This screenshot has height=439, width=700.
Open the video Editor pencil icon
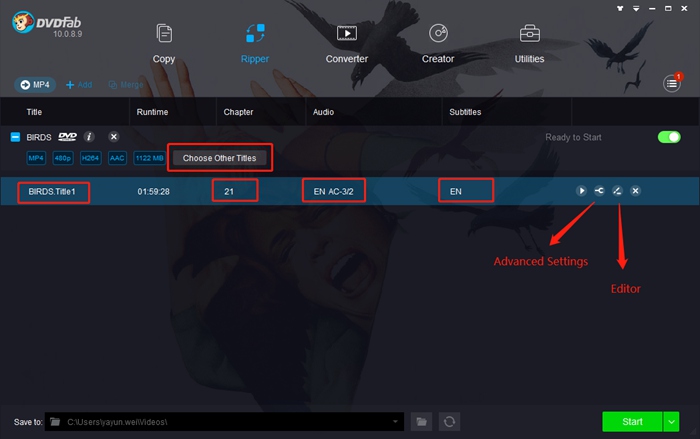click(617, 191)
